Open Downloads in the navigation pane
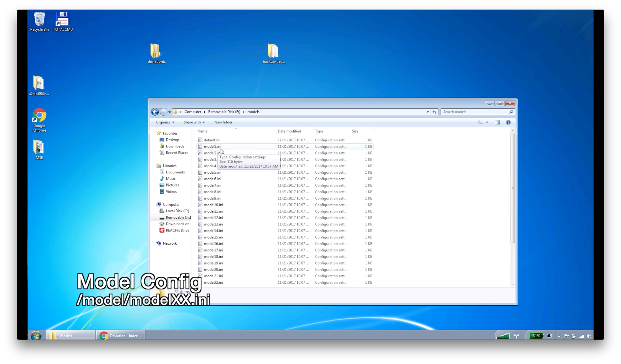 175,146
